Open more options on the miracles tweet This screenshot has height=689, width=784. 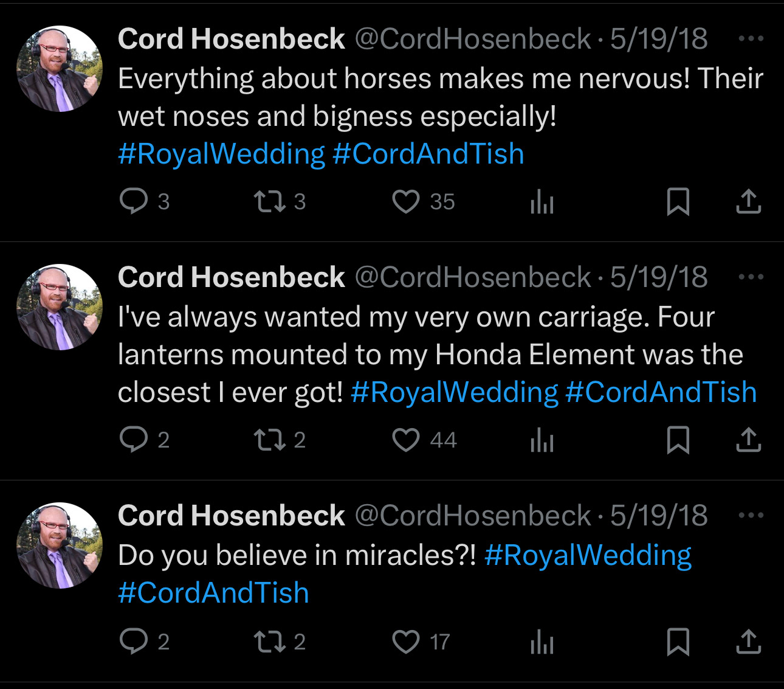tap(751, 516)
